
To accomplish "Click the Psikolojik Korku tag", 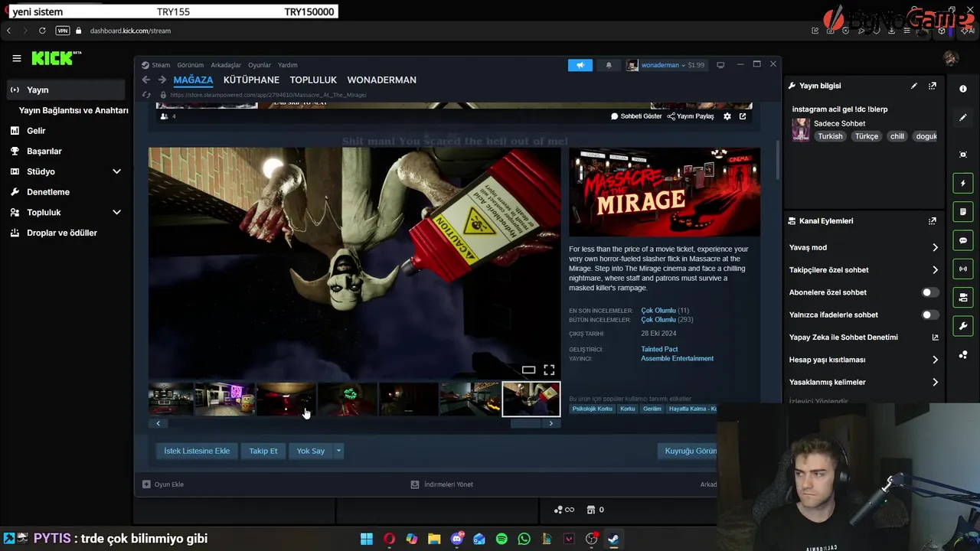I will click(x=593, y=409).
